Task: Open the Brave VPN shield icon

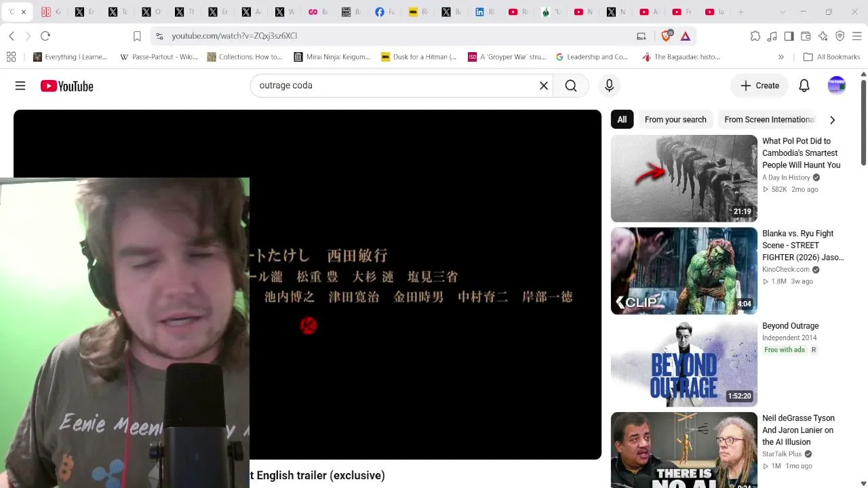Action: pos(840,36)
